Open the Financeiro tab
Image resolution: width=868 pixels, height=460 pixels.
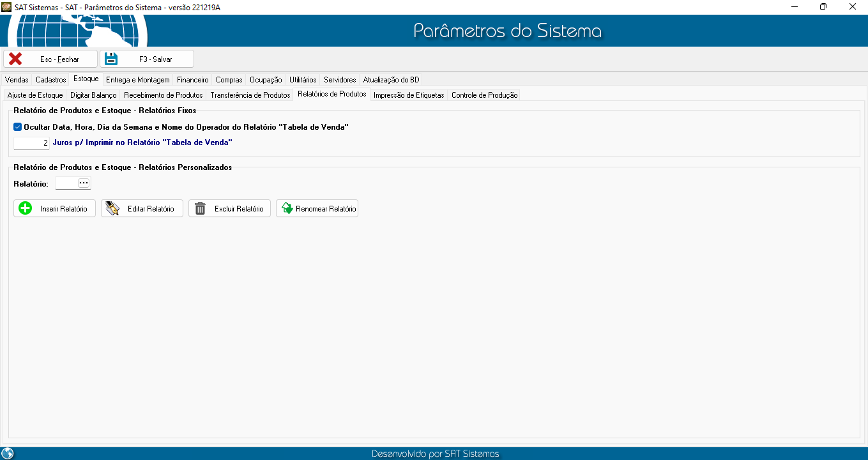[192, 80]
